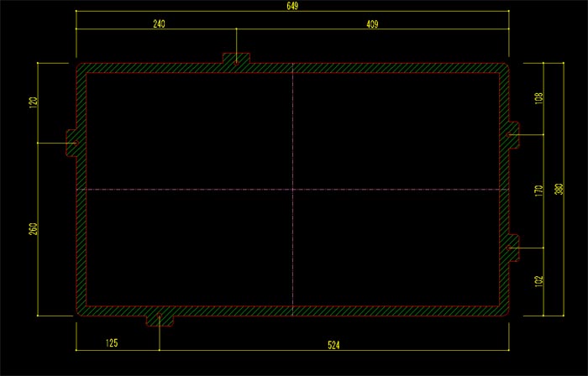The height and width of the screenshot is (376, 588).
Task: Pick the mounting hole in the bottom tab
Action: pyautogui.click(x=160, y=316)
